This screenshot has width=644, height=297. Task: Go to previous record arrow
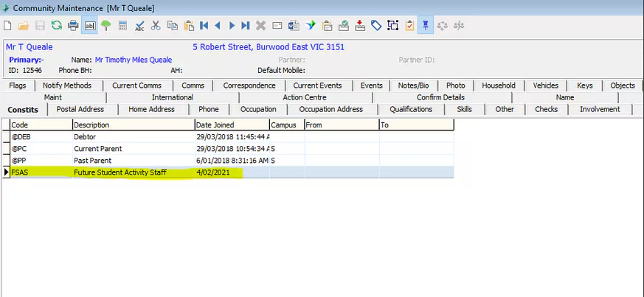tap(218, 26)
